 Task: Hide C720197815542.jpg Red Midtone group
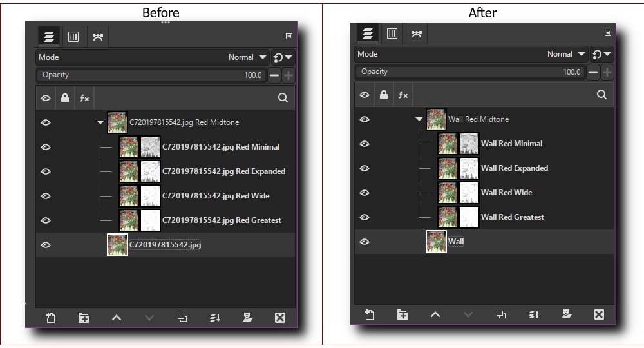tap(46, 122)
